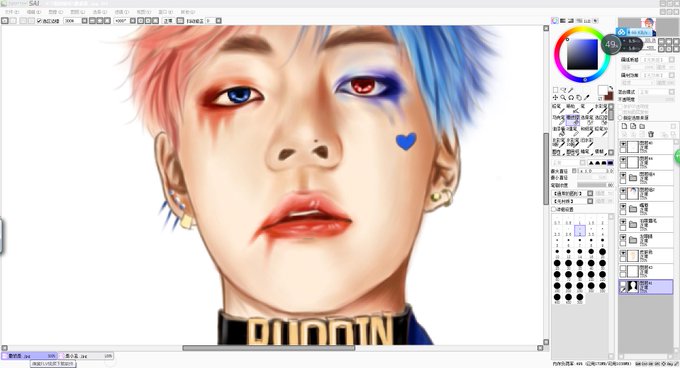Toggle the selection source option

(620, 118)
